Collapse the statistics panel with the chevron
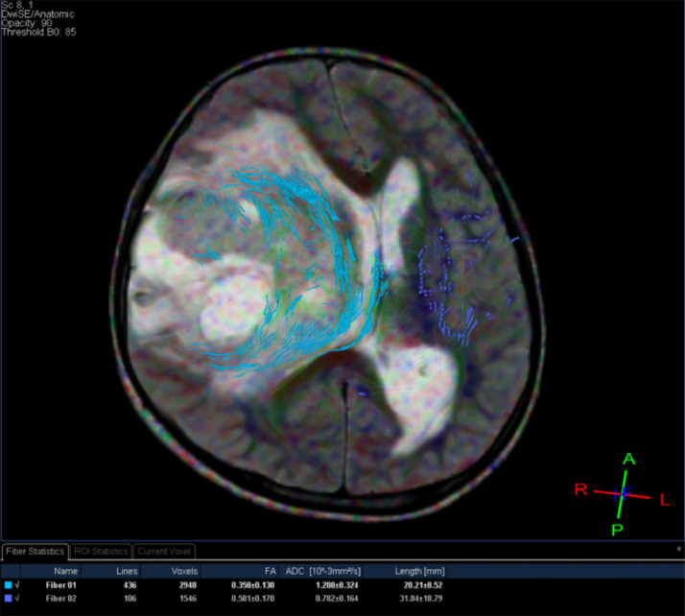 tap(678, 550)
